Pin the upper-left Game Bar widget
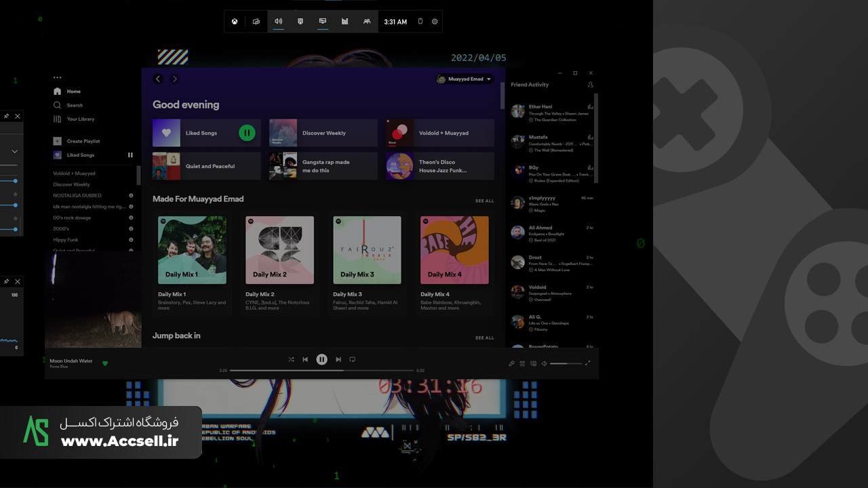 pos(6,116)
